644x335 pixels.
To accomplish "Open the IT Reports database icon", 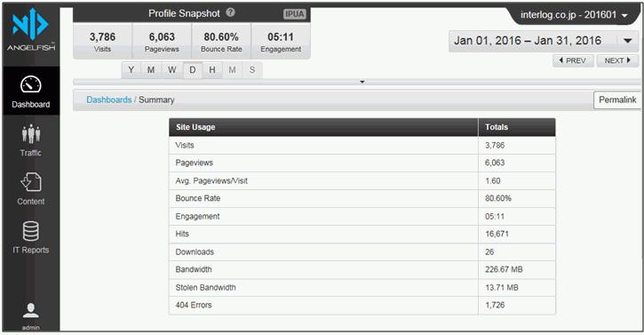I will click(31, 231).
